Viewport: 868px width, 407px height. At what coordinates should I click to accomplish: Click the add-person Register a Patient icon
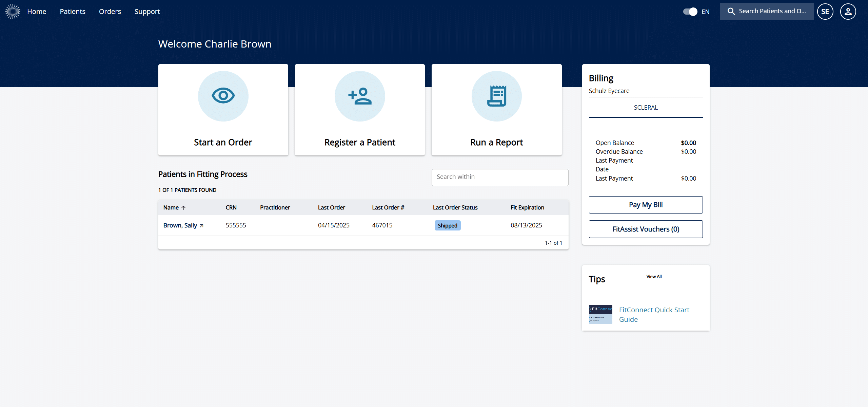tap(360, 96)
